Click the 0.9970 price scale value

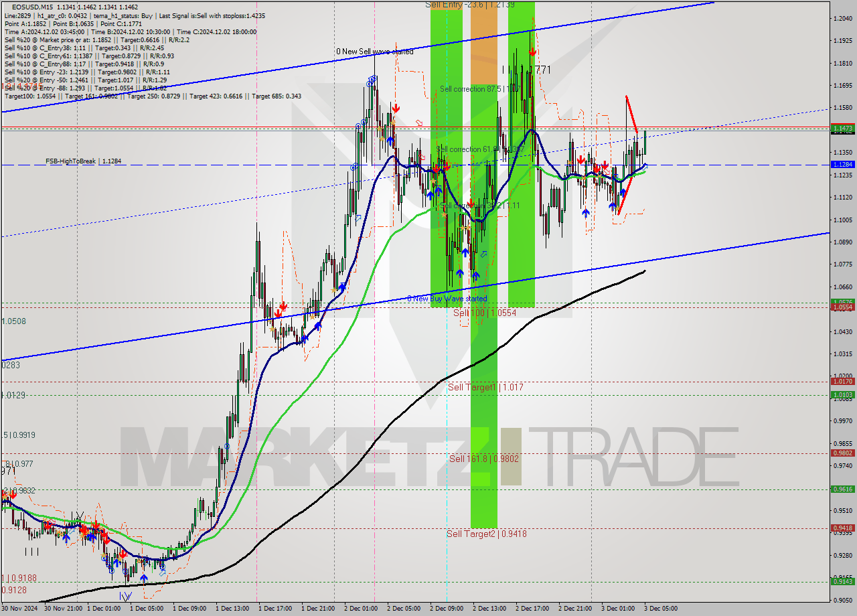pos(843,420)
